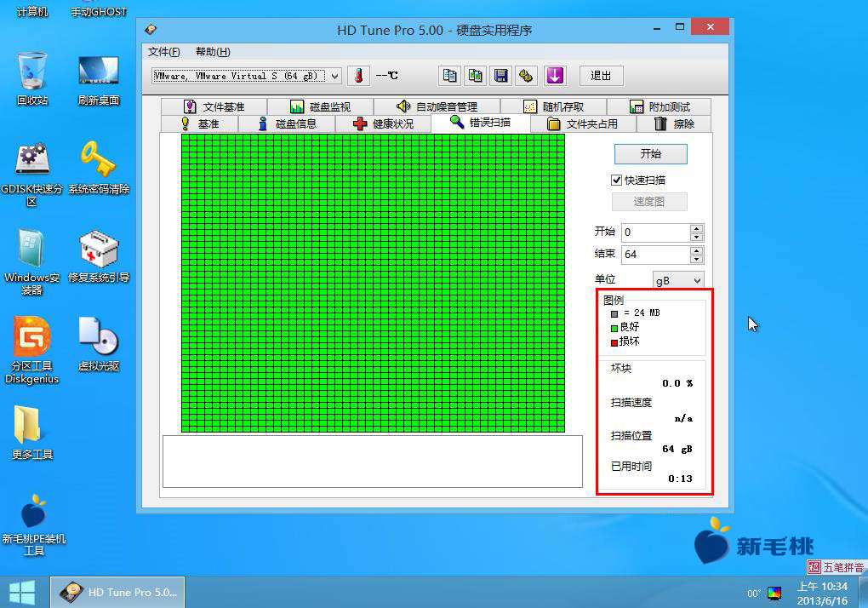Click the 0.0 % bad blocks value
The width and height of the screenshot is (868, 608).
pos(677,383)
